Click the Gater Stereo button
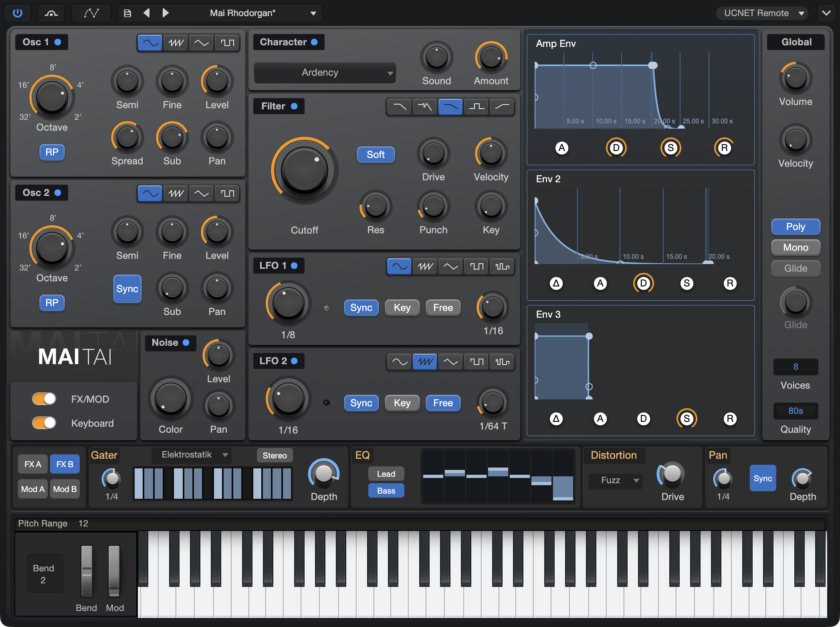 click(x=275, y=456)
